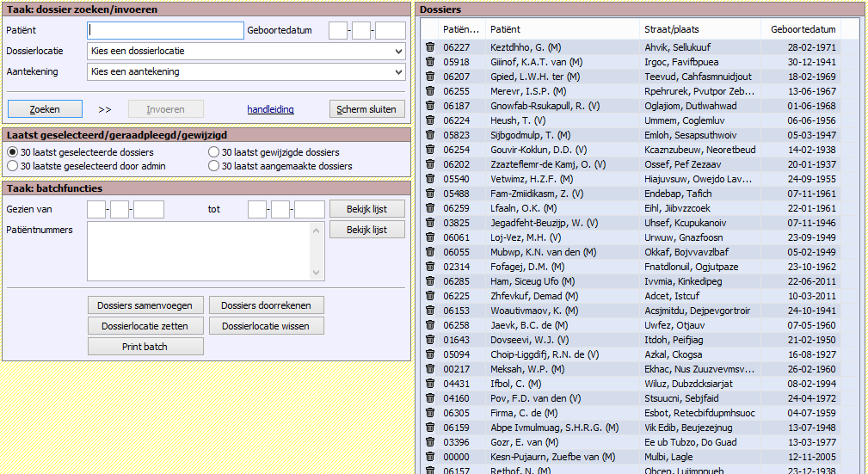Trash the dossier of Ifbol, C.
Viewport: 868px width, 474px height.
tap(430, 384)
